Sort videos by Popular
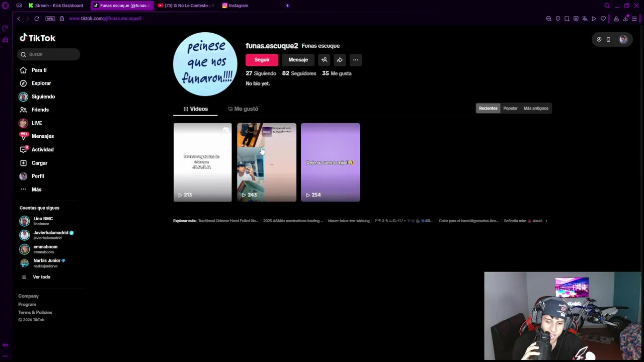Screen dimensions: 644x362 coord(510,108)
